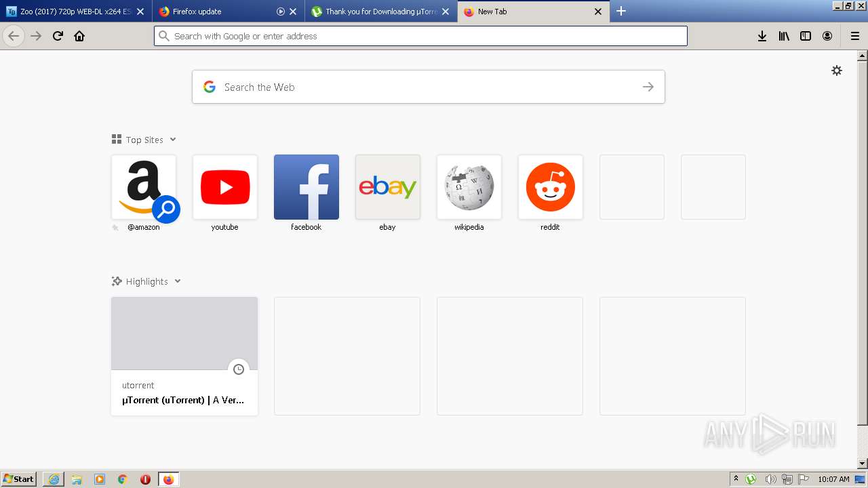Submit search with the arrow button
This screenshot has width=868, height=488.
tap(648, 87)
